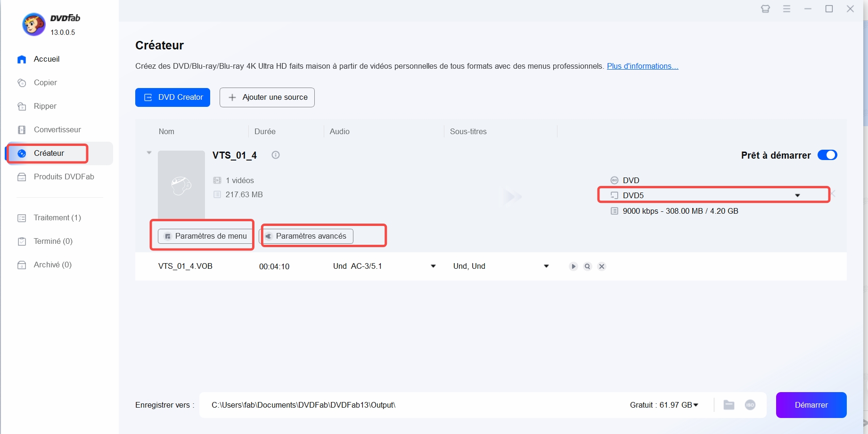Screen dimensions: 868x434
Task: Open the hamburger menu in title bar
Action: (x=786, y=9)
